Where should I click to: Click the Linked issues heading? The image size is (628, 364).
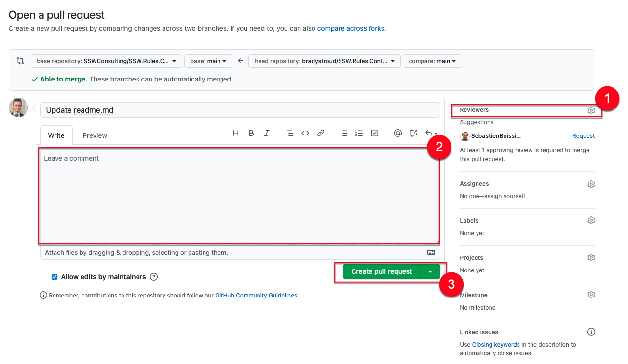tap(479, 332)
